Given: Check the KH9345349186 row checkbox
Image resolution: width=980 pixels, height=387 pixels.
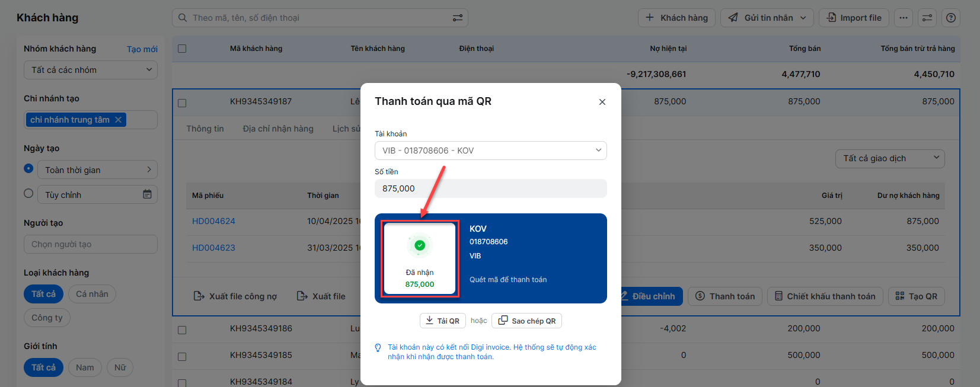Looking at the screenshot, I should (x=182, y=330).
